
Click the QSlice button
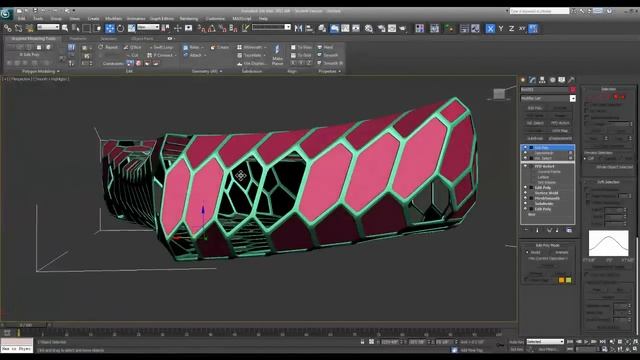coord(132,47)
